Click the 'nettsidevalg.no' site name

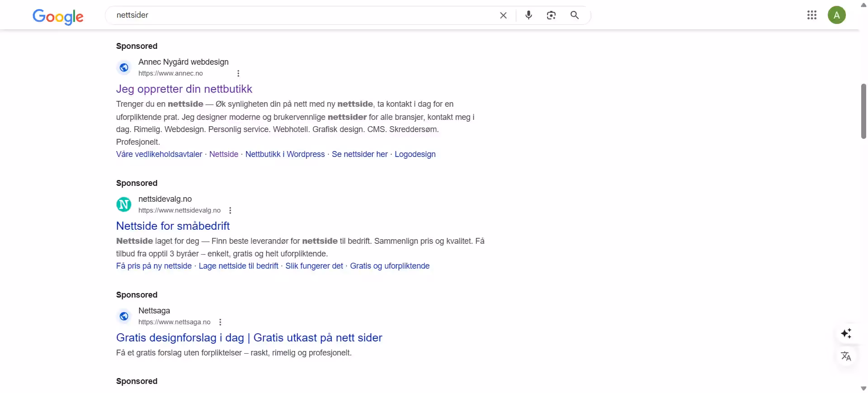(165, 199)
